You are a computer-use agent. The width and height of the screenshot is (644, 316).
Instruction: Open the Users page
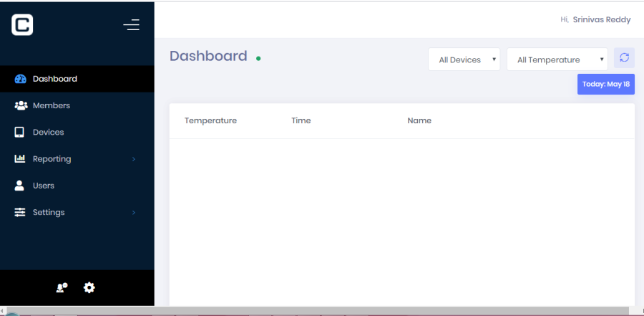(77, 186)
